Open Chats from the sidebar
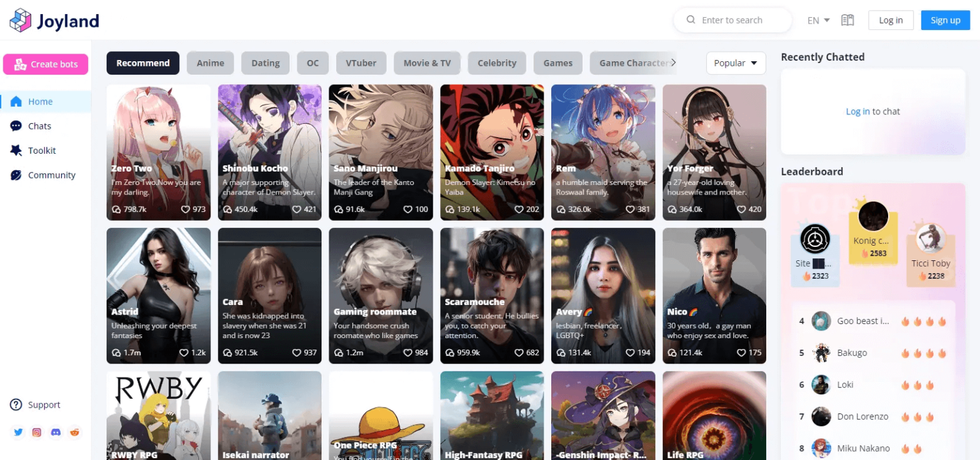The image size is (980, 460). point(39,126)
